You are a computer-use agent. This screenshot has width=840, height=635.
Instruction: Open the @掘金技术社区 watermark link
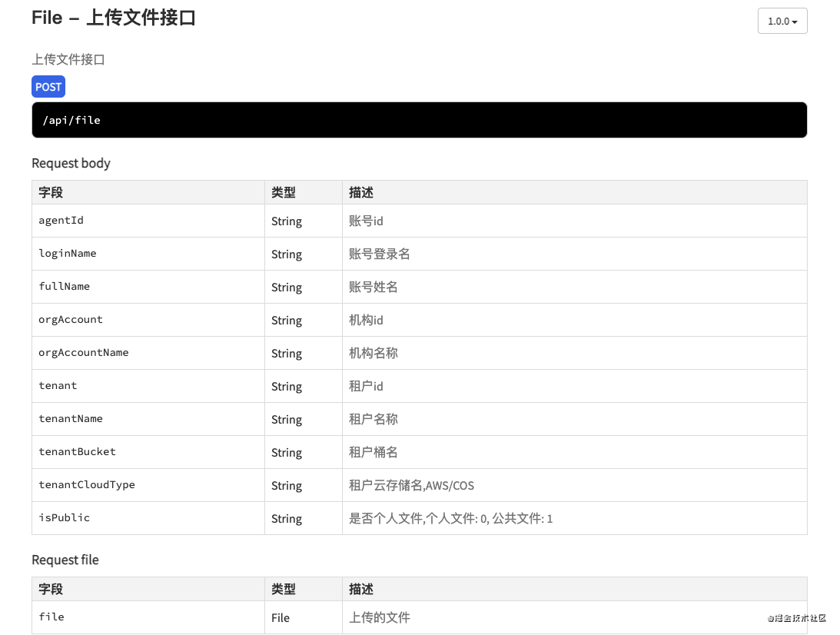coord(796,619)
